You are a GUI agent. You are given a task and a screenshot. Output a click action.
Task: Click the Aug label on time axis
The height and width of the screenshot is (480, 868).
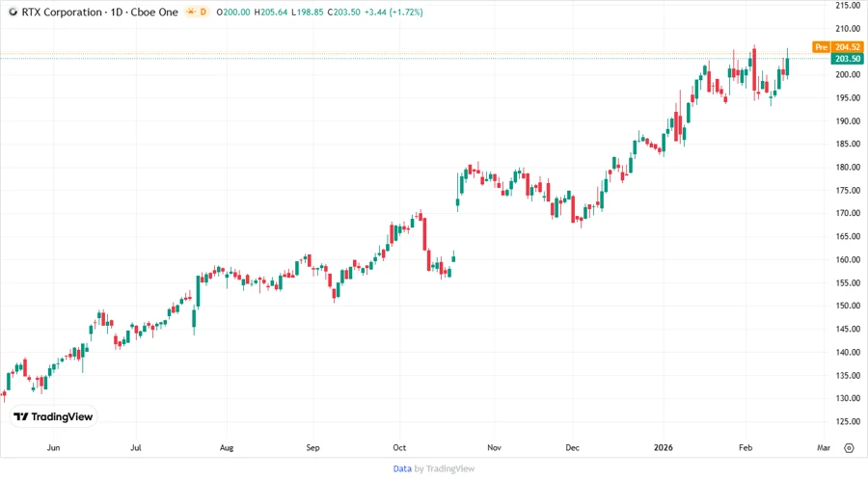coord(227,447)
